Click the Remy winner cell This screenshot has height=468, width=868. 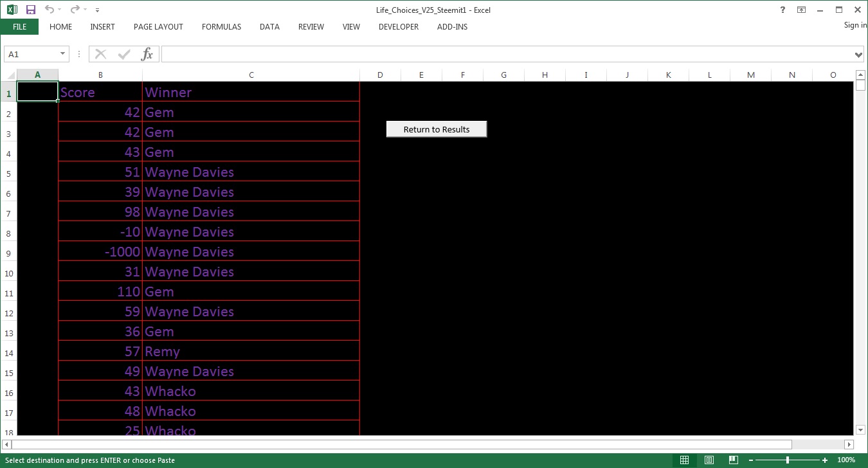pyautogui.click(x=251, y=351)
